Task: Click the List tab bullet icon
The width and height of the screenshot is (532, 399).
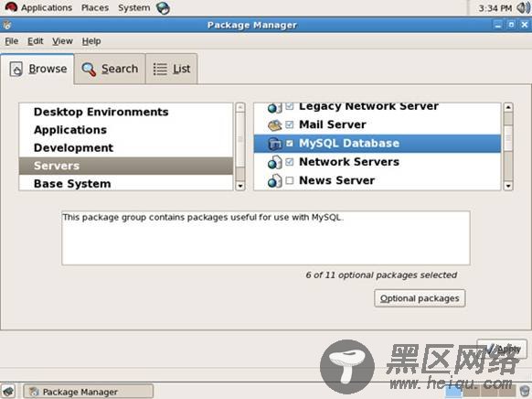Action: coord(160,69)
